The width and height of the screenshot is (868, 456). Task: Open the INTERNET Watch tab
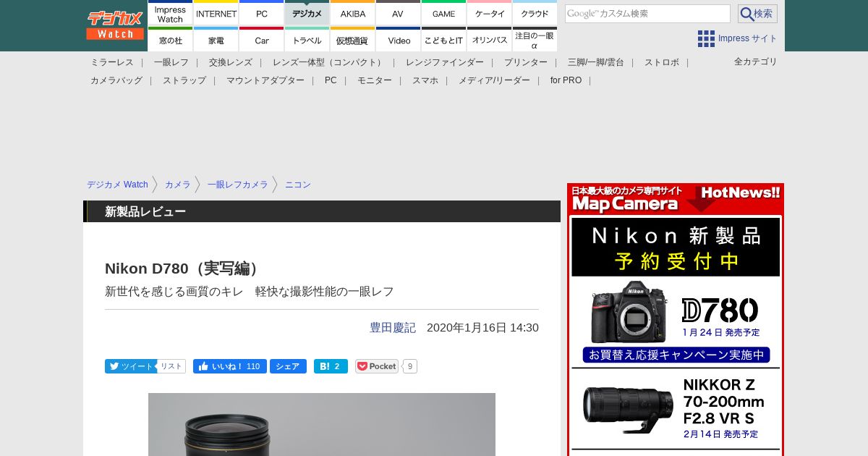(216, 13)
